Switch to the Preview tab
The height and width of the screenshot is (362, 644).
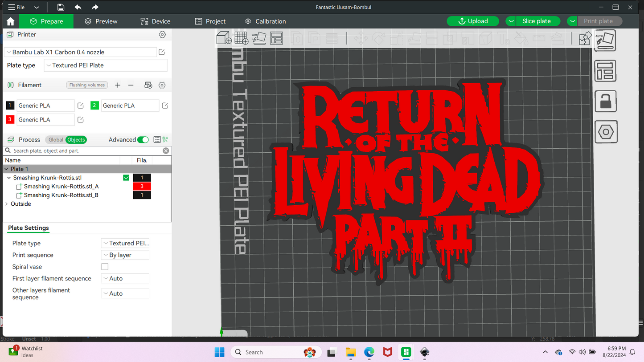pos(101,21)
